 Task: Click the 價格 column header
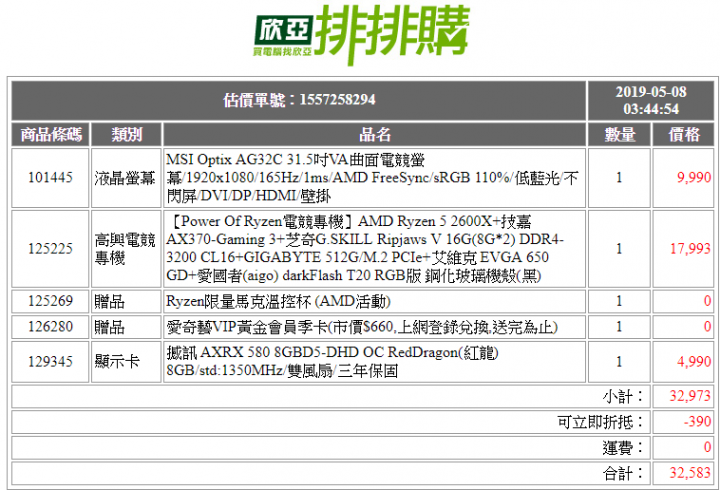pos(683,135)
